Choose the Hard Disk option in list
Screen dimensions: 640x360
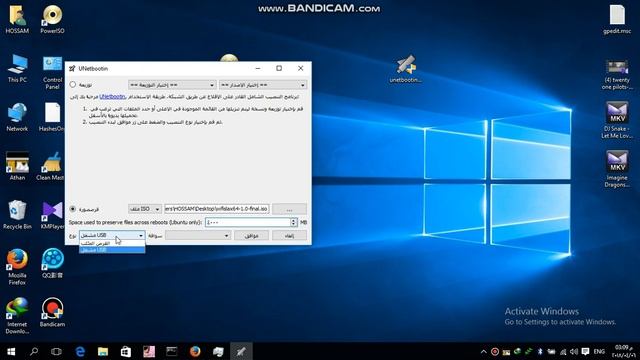(112, 243)
